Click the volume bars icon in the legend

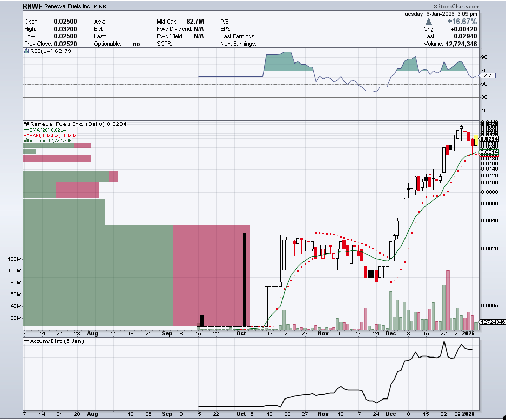pos(27,141)
